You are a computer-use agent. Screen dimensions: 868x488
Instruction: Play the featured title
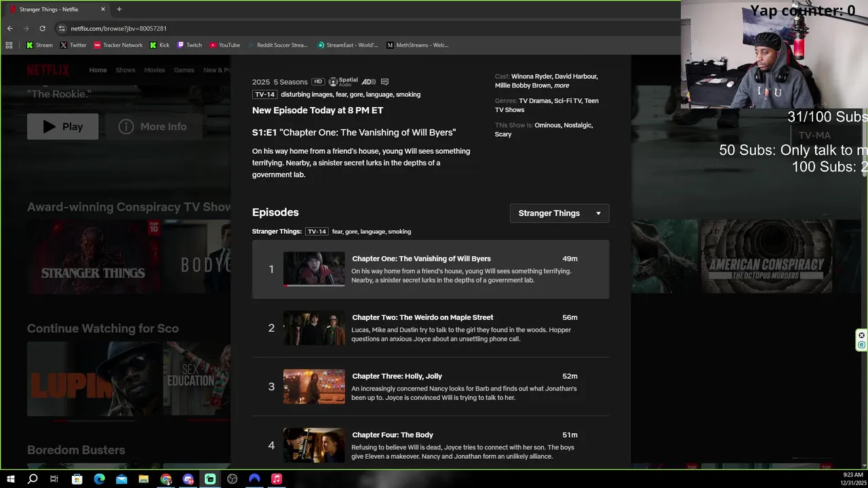click(x=62, y=127)
